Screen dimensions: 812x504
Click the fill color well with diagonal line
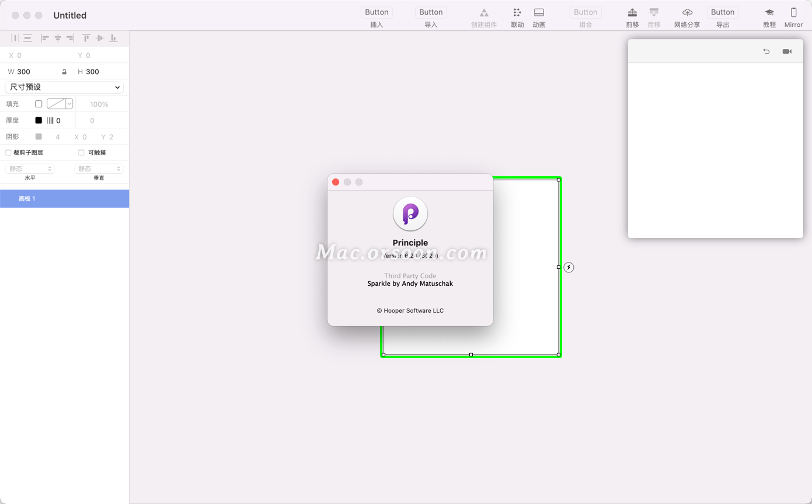[x=56, y=104]
